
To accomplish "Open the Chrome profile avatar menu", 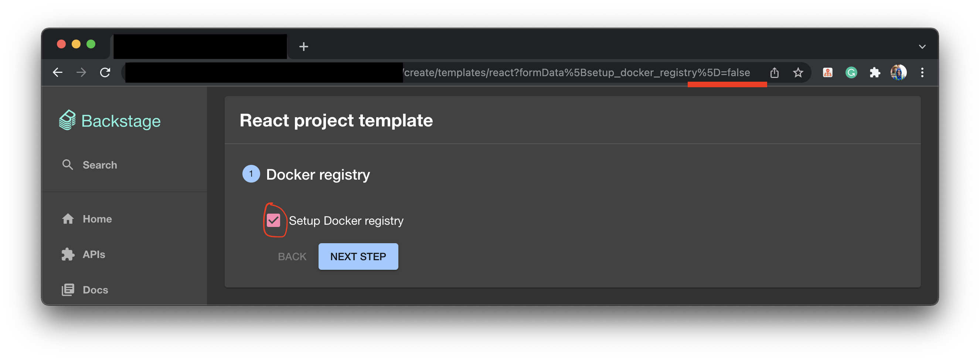I will pyautogui.click(x=898, y=72).
